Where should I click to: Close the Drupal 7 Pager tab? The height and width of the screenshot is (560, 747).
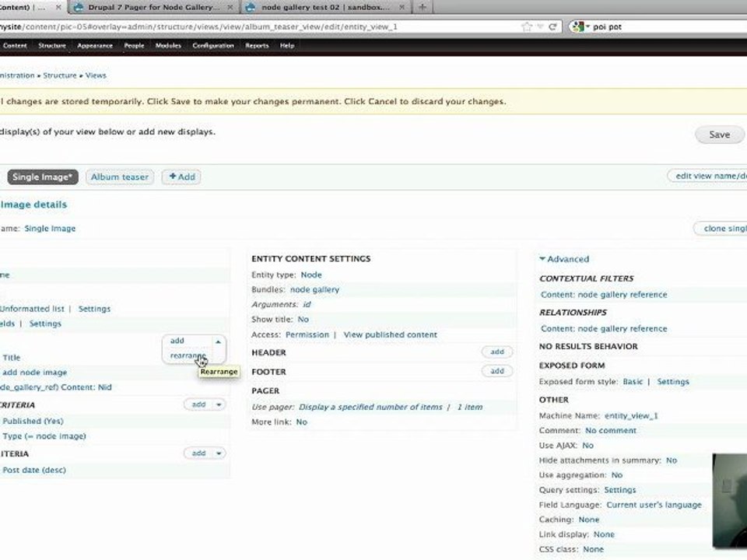[230, 8]
